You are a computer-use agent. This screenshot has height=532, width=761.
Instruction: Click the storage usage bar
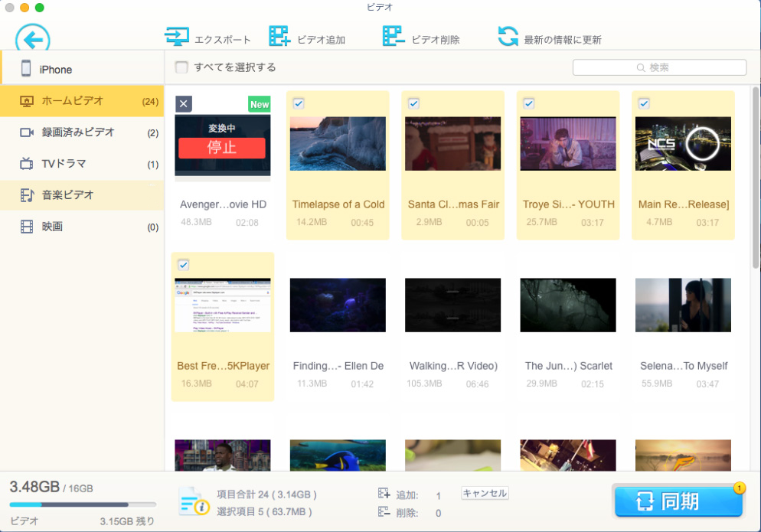click(83, 504)
